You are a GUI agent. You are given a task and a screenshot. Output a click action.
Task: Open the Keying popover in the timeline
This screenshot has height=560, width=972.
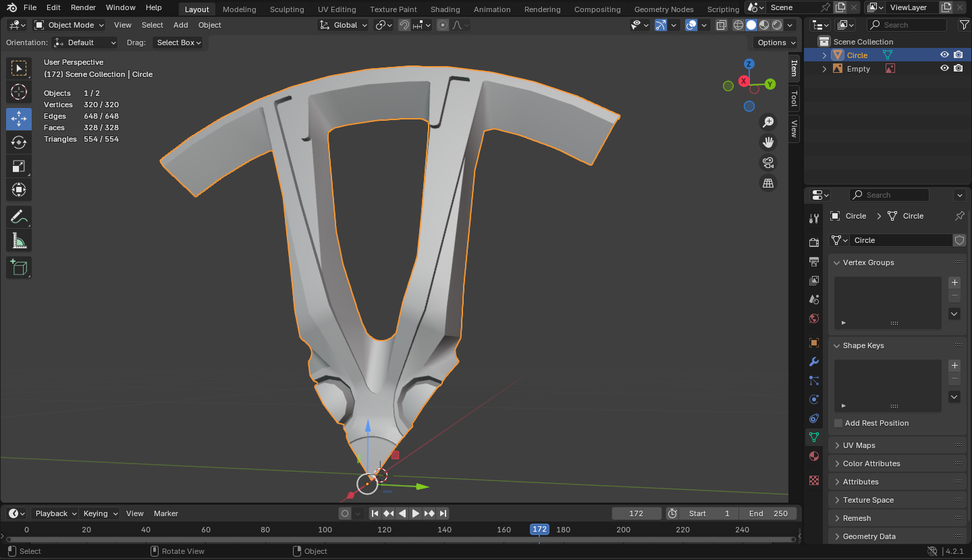pos(99,513)
